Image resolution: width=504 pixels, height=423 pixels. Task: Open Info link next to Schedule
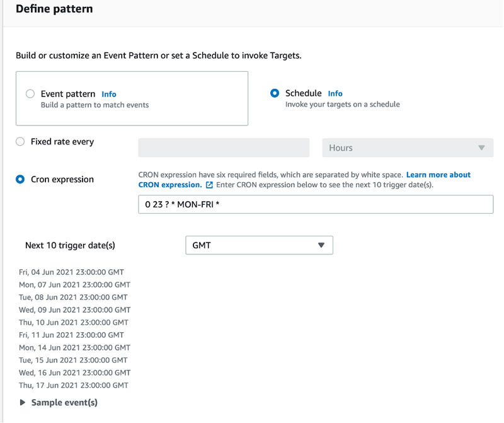click(335, 93)
